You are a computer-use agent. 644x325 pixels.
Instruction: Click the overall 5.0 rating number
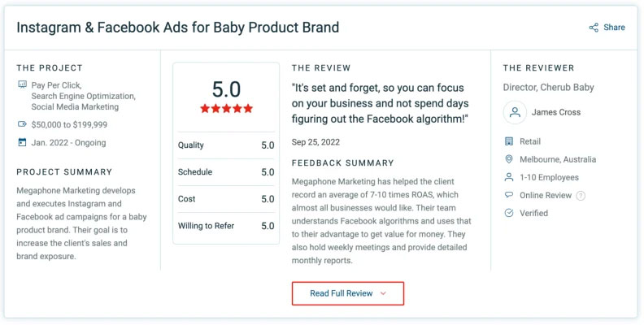pos(226,89)
